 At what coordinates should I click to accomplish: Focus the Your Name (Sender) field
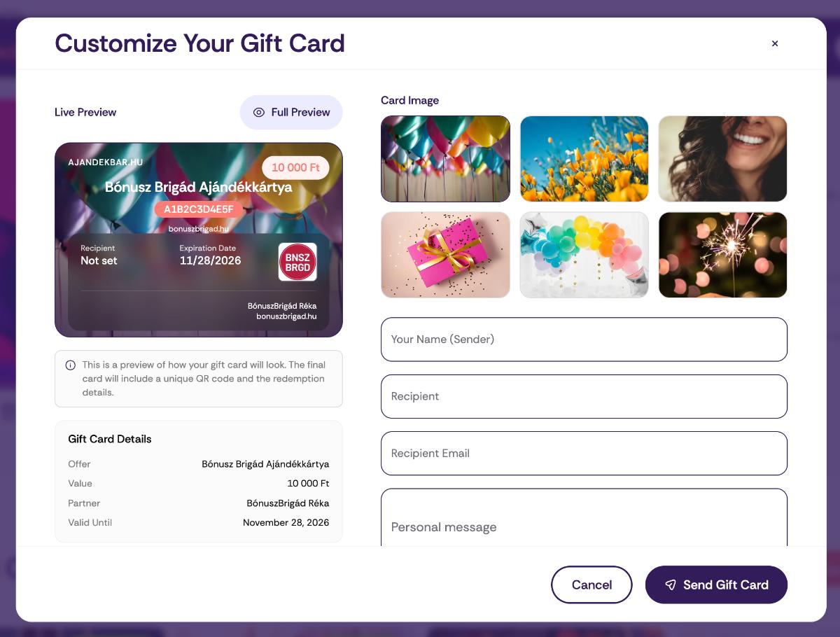click(x=584, y=339)
